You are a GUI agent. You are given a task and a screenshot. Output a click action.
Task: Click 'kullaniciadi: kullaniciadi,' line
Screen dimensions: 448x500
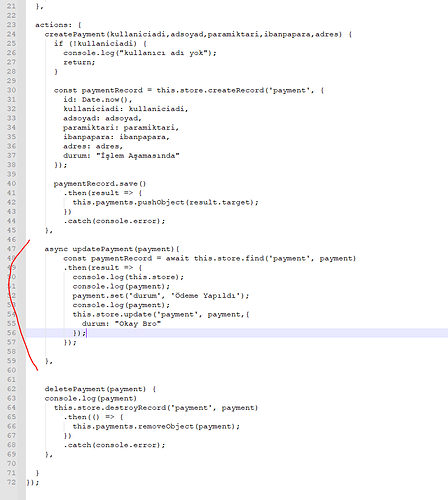pos(126,109)
